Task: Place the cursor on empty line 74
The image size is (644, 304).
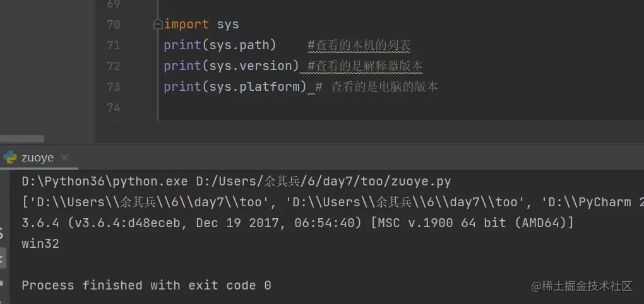Action: pos(253,108)
